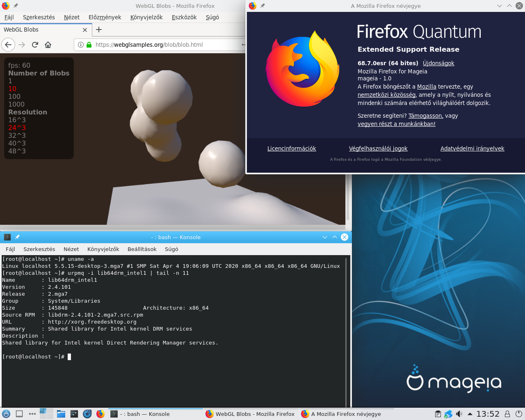The width and height of the screenshot is (525, 420).
Task: Set number of blobs to 1
Action: pyautogui.click(x=10, y=81)
